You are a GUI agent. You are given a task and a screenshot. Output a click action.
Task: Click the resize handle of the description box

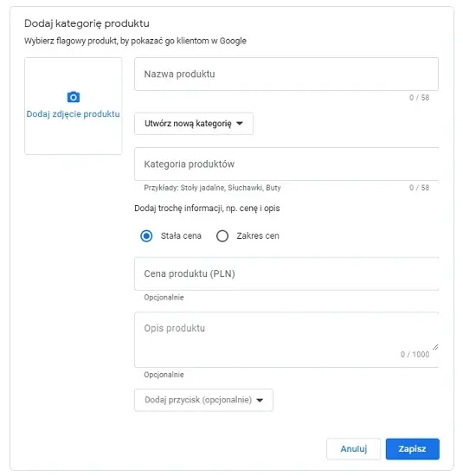(x=435, y=347)
